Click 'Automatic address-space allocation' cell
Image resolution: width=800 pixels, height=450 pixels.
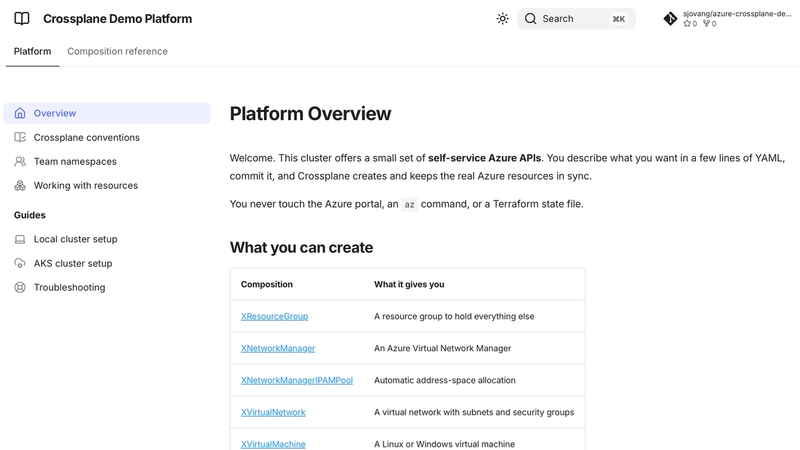coord(445,380)
